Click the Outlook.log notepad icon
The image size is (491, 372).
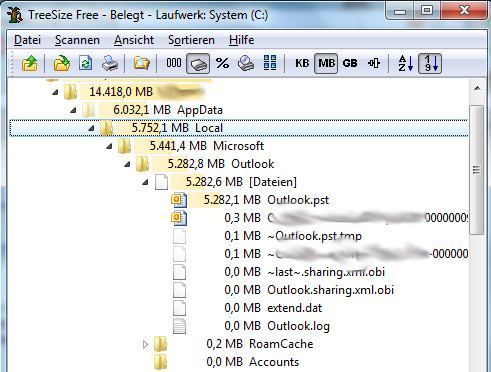point(180,326)
